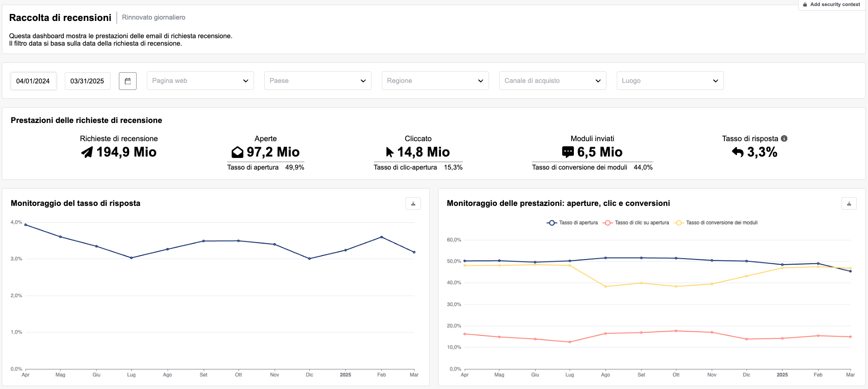Toggle Tasso di conversione dei moduli legend series
868x389 pixels.
pyautogui.click(x=716, y=223)
